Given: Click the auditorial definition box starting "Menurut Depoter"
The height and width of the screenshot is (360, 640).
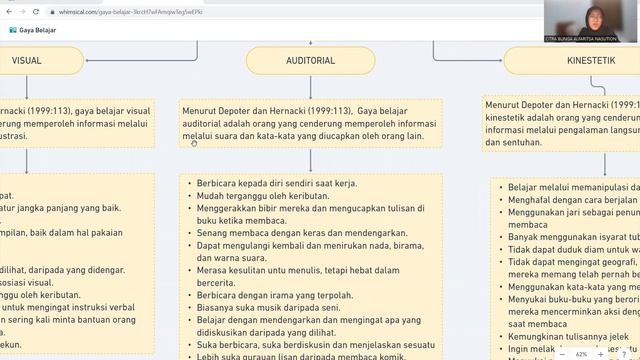Looking at the screenshot, I should (311, 123).
